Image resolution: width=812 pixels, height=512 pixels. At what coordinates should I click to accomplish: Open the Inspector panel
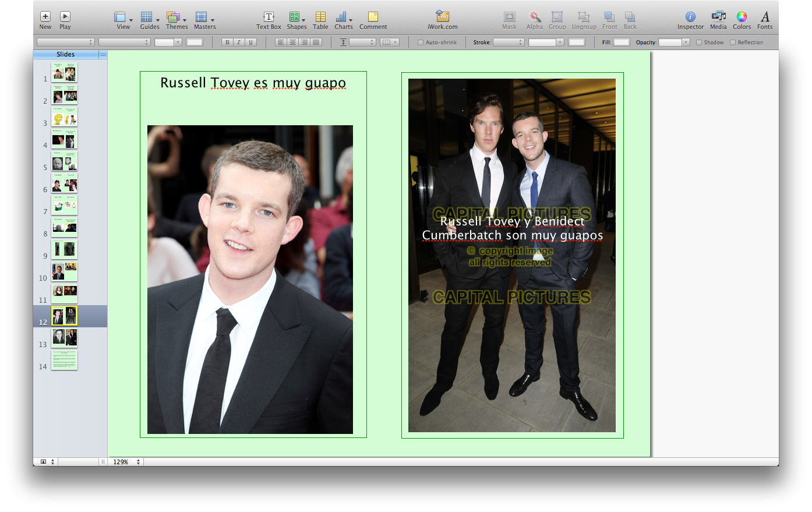[x=690, y=17]
